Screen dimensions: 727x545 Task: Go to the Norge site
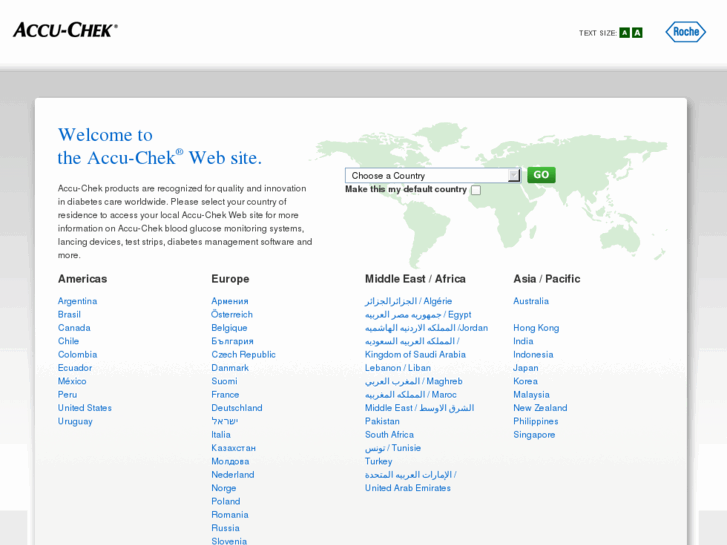[223, 488]
